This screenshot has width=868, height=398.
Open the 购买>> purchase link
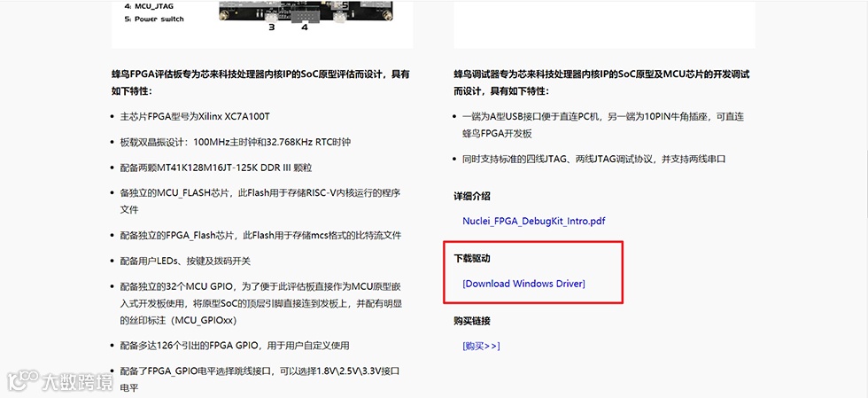click(x=481, y=346)
